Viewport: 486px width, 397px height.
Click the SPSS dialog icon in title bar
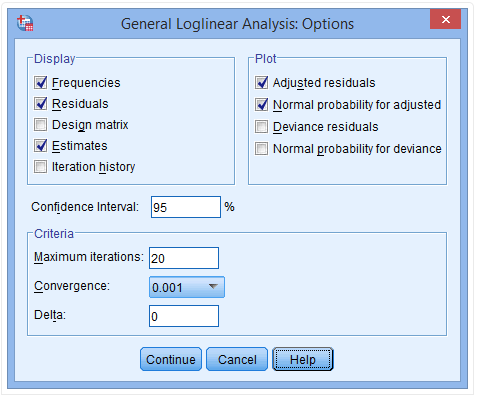tap(25, 23)
